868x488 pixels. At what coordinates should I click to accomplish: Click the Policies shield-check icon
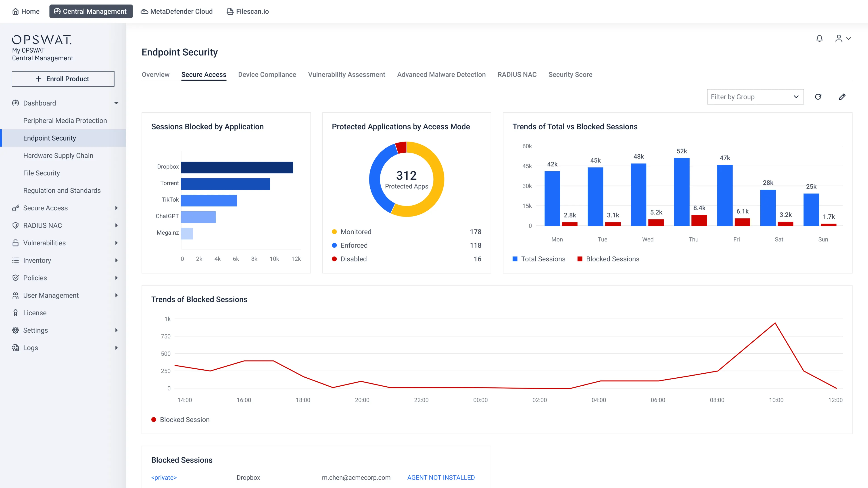(15, 278)
